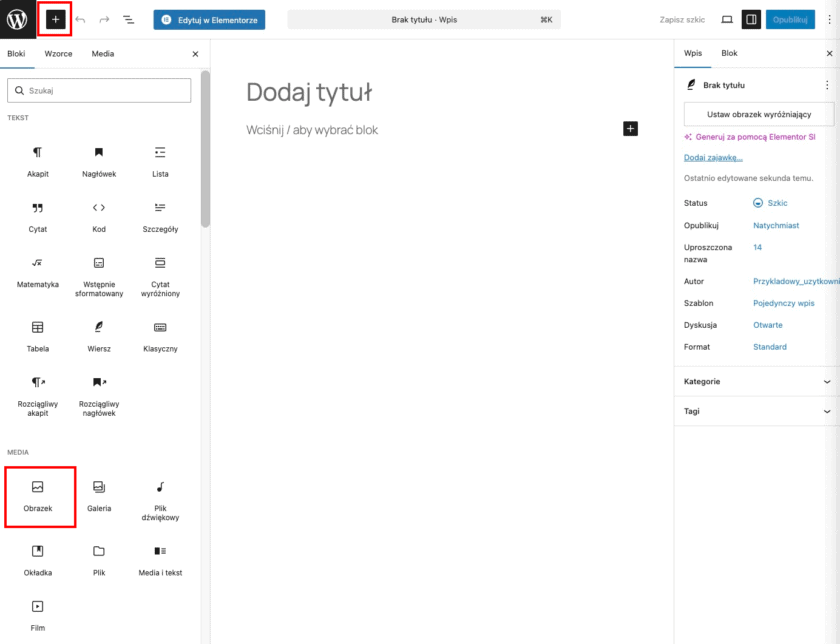Open the Blok tab in sidebar
Image resolution: width=840 pixels, height=644 pixels.
pyautogui.click(x=729, y=52)
